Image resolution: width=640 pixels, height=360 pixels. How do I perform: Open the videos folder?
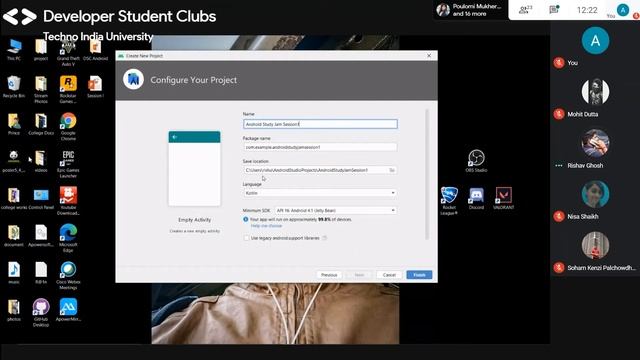coord(41,161)
